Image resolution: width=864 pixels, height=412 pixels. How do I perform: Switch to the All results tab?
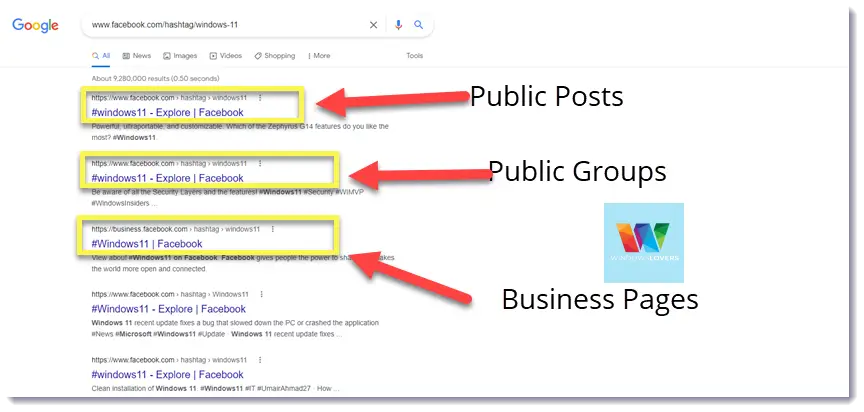tap(101, 56)
